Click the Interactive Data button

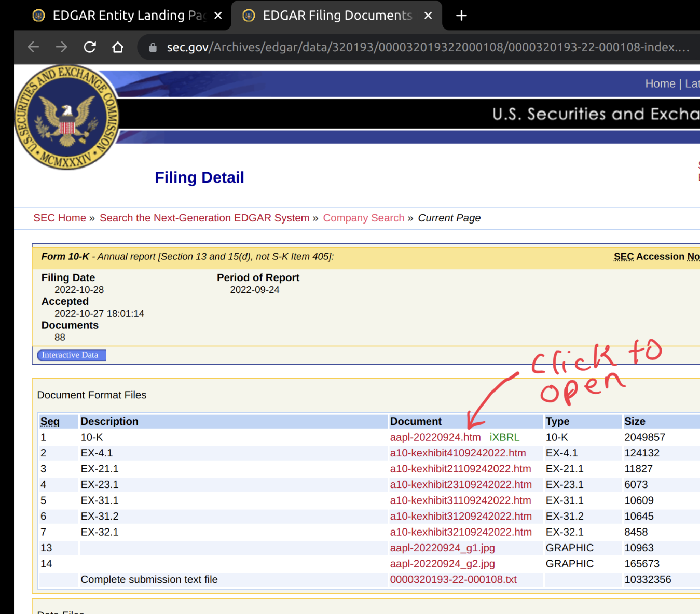tap(71, 355)
